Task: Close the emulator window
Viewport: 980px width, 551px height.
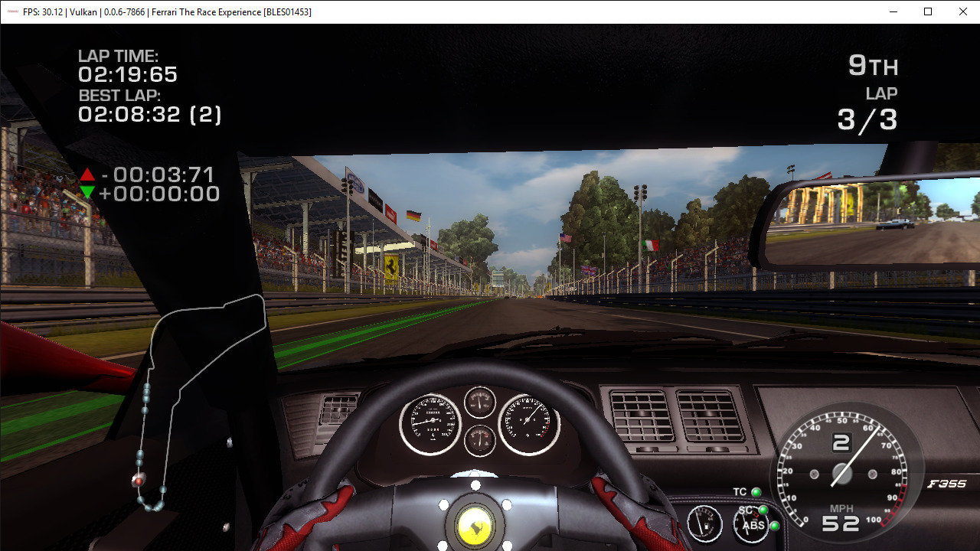Action: [x=963, y=11]
